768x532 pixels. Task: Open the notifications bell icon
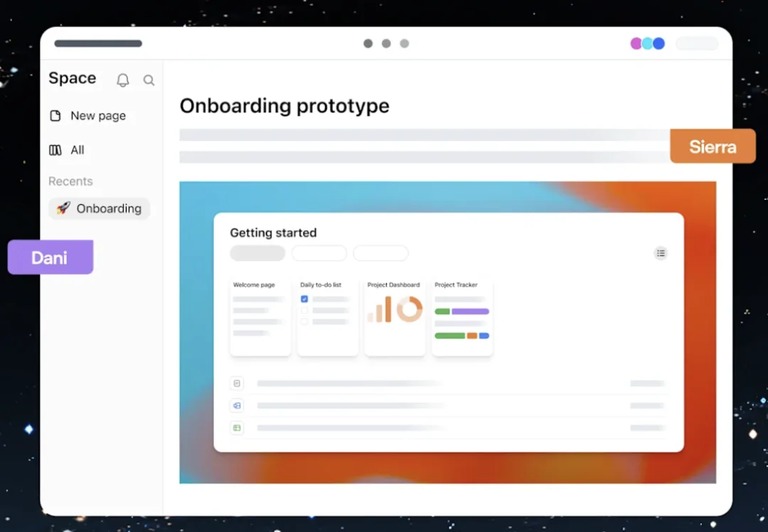click(123, 80)
